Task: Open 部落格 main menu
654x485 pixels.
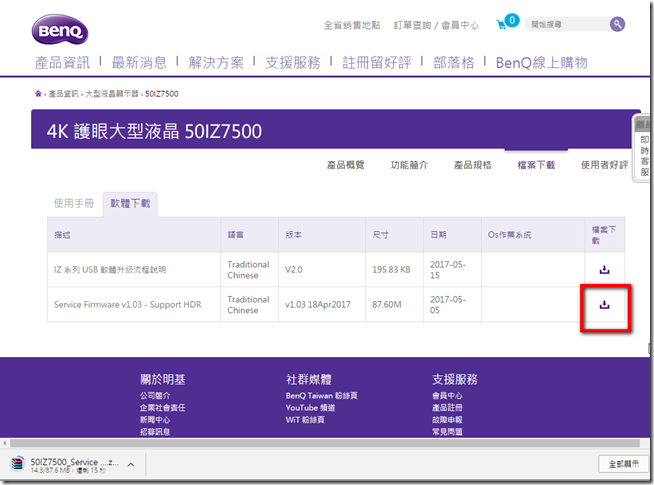Action: [453, 63]
